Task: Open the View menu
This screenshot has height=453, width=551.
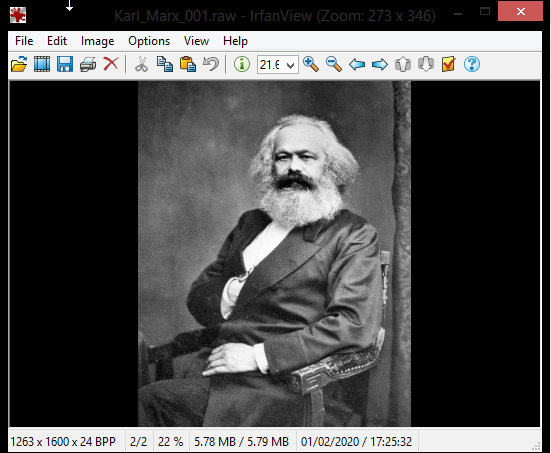Action: 196,41
